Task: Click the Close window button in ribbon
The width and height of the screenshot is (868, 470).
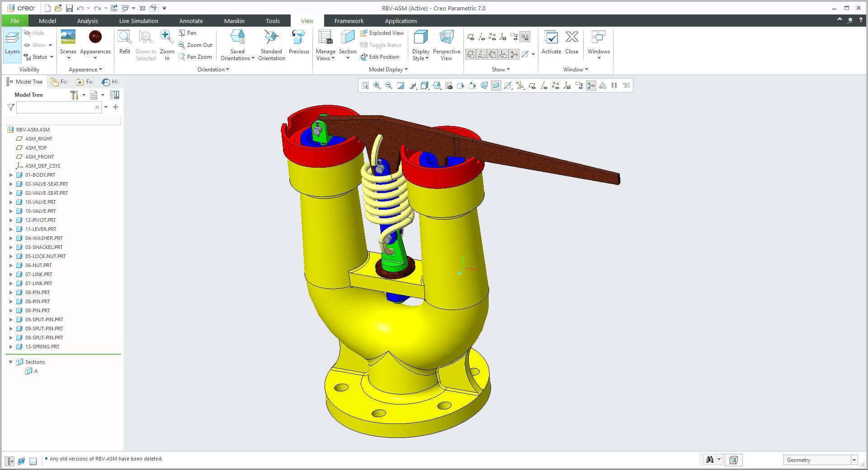Action: (x=572, y=42)
